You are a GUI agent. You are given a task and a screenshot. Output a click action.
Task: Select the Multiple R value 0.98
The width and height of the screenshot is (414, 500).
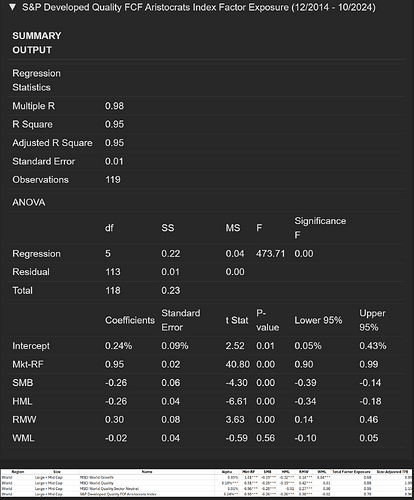[114, 106]
